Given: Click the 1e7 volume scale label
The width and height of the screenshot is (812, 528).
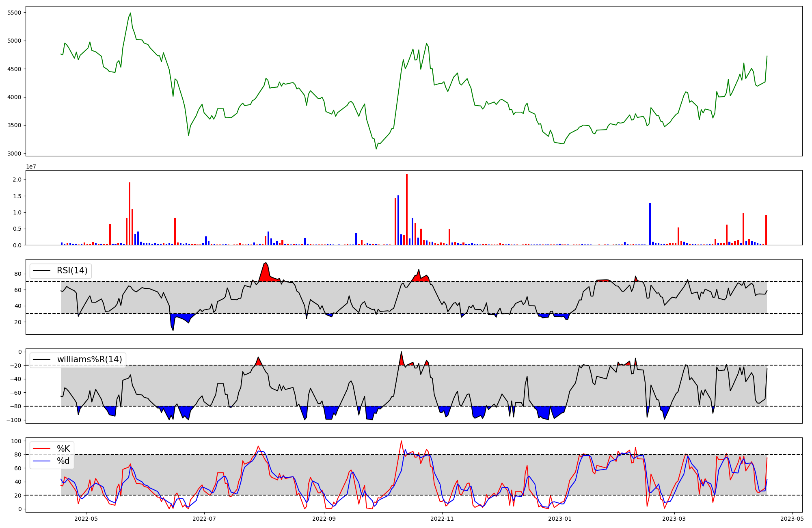Looking at the screenshot, I should click(31, 167).
